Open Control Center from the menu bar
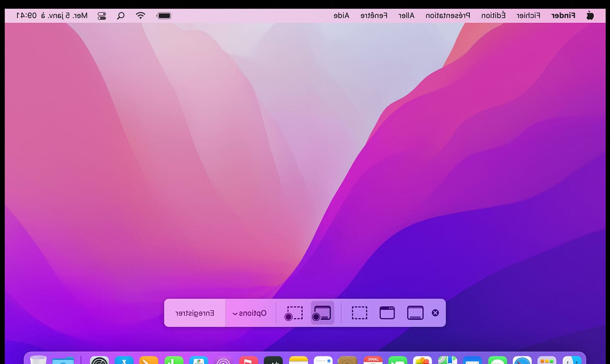This screenshot has height=364, width=610. 102,16
